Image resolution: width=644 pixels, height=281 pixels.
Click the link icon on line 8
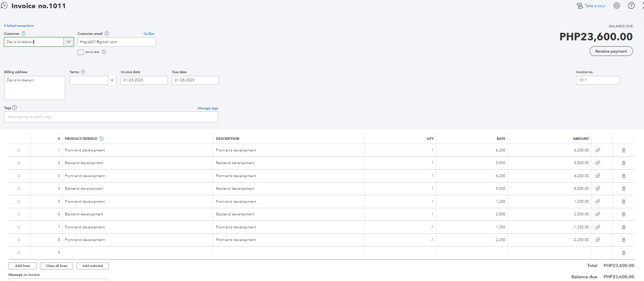598,240
